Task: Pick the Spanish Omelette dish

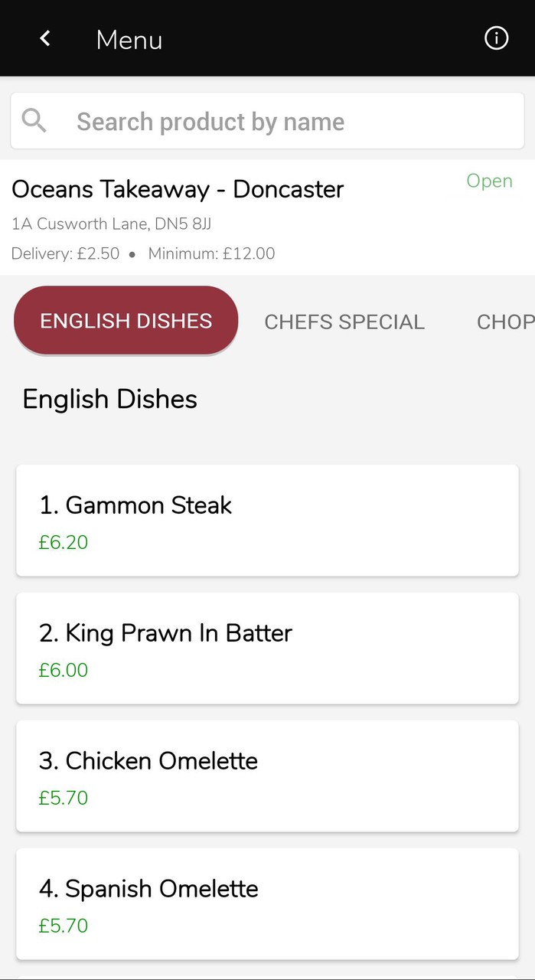Action: click(x=267, y=903)
